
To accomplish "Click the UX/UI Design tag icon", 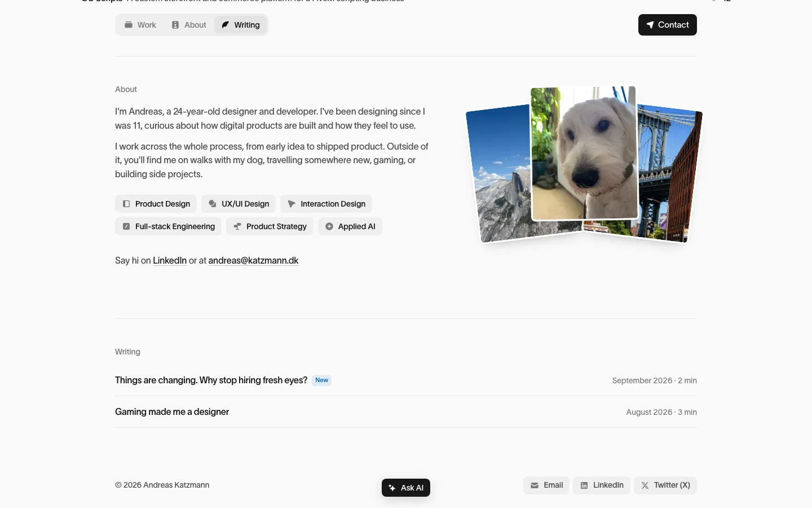I will pyautogui.click(x=213, y=204).
